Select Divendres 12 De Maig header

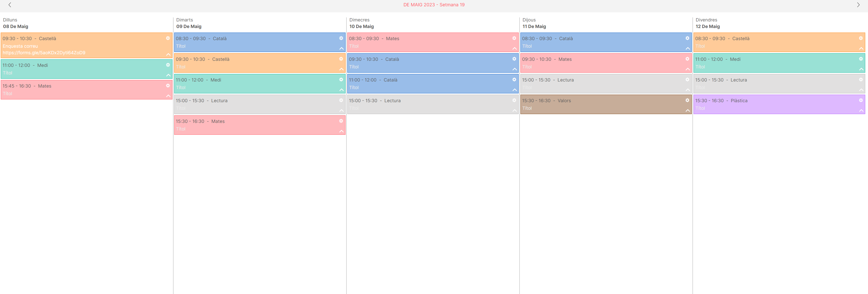click(708, 23)
